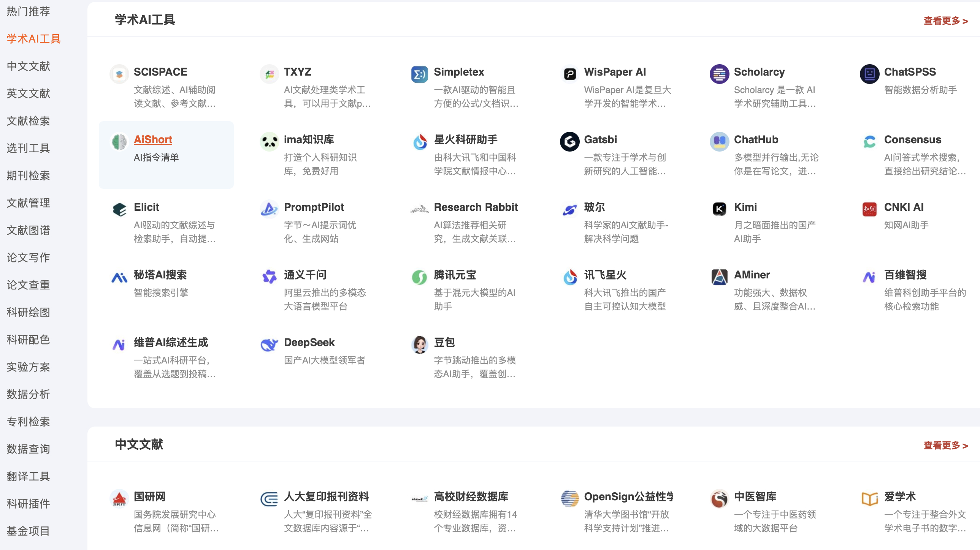Open the Research Rabbit title link
Image resolution: width=980 pixels, height=550 pixels.
click(476, 207)
